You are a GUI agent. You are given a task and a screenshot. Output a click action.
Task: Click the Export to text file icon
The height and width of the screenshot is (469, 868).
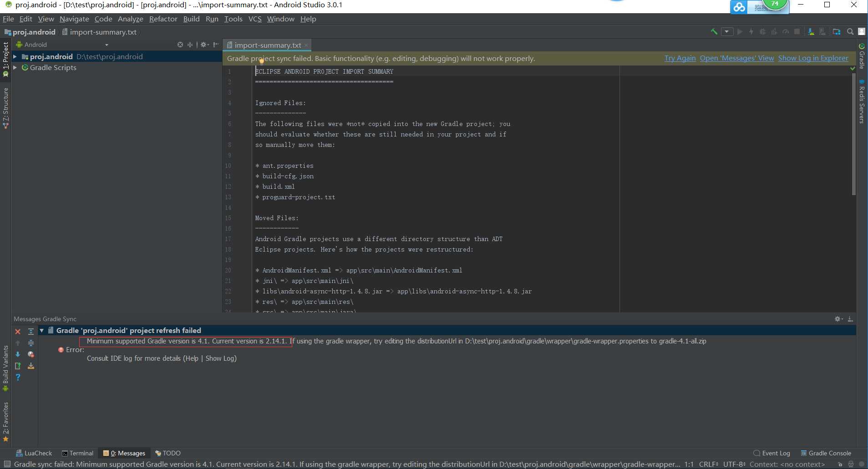[18, 366]
